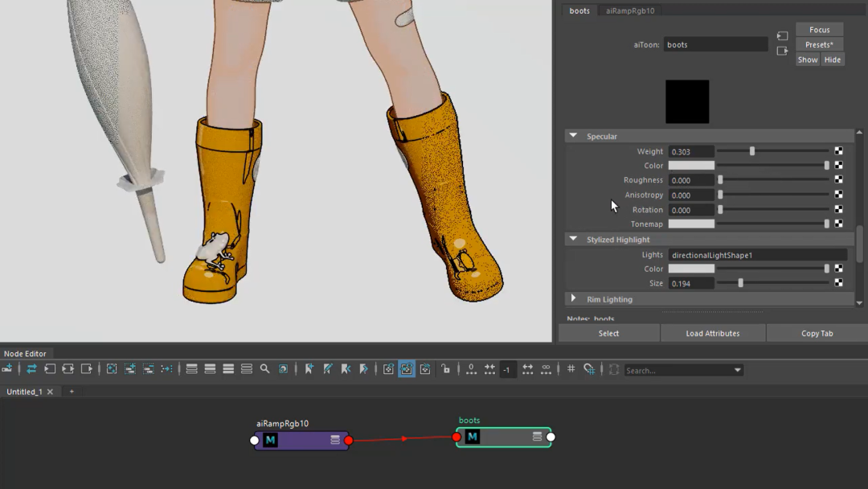Viewport: 868px width, 489px height.
Task: Switch to the aiRampRgb10 tab
Action: tap(629, 10)
